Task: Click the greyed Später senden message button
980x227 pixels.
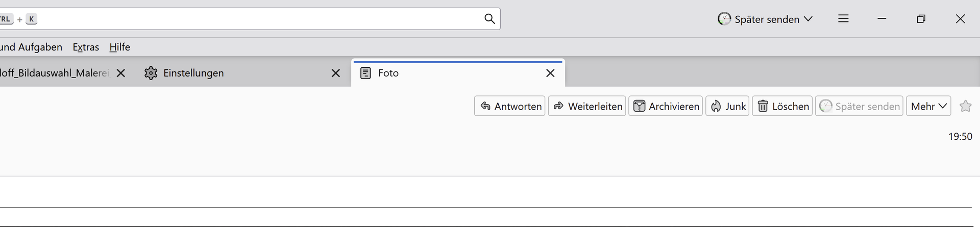Action: (859, 106)
